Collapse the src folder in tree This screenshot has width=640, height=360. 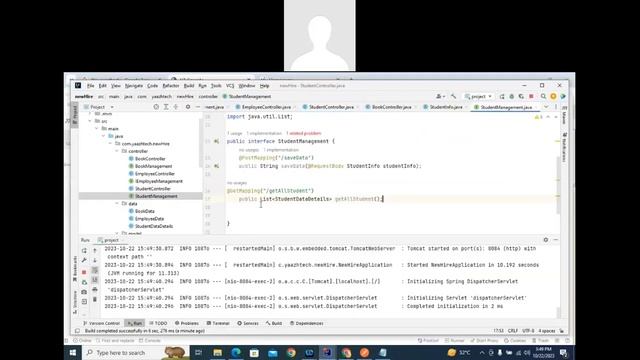(x=90, y=121)
